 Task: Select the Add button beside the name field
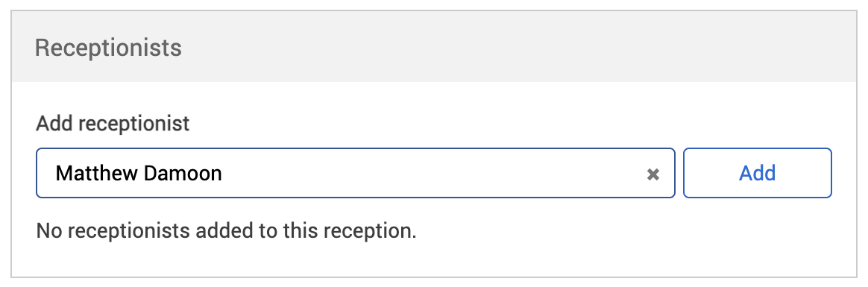pyautogui.click(x=758, y=172)
